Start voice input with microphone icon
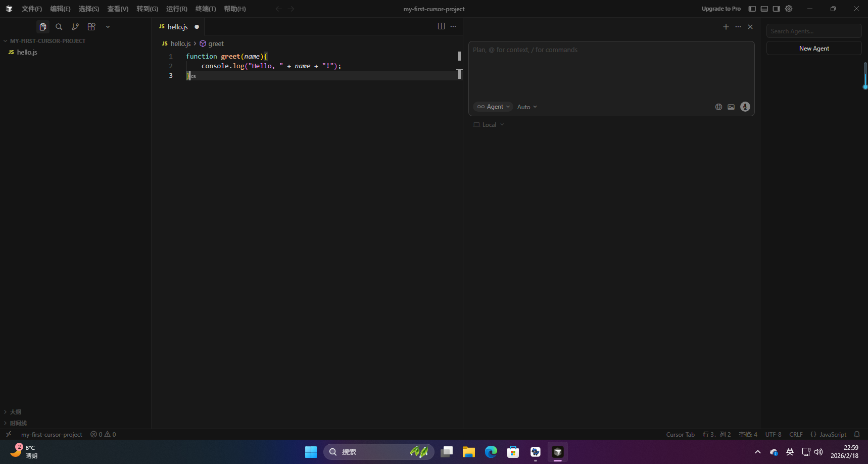 click(745, 107)
